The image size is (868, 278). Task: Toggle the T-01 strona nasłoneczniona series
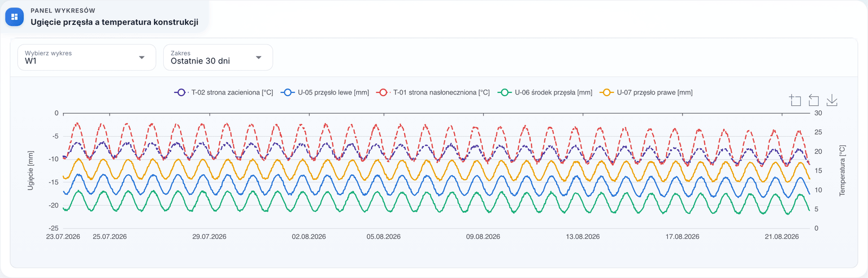432,93
